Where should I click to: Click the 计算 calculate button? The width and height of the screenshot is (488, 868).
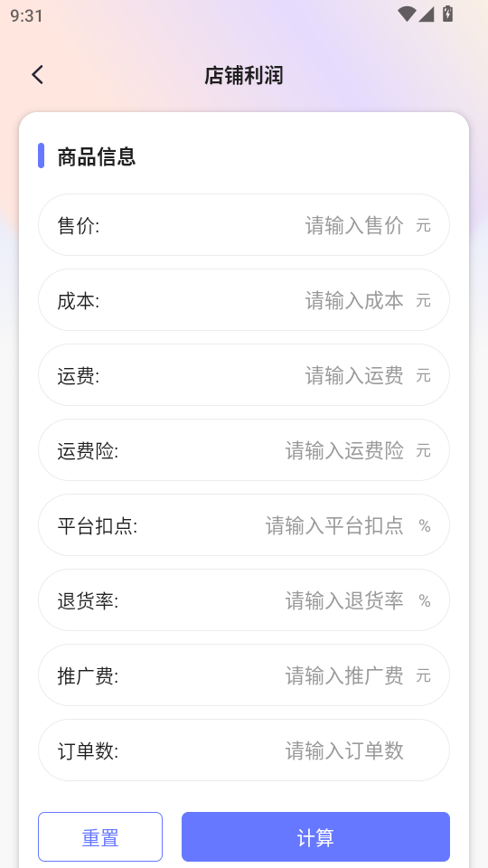315,837
